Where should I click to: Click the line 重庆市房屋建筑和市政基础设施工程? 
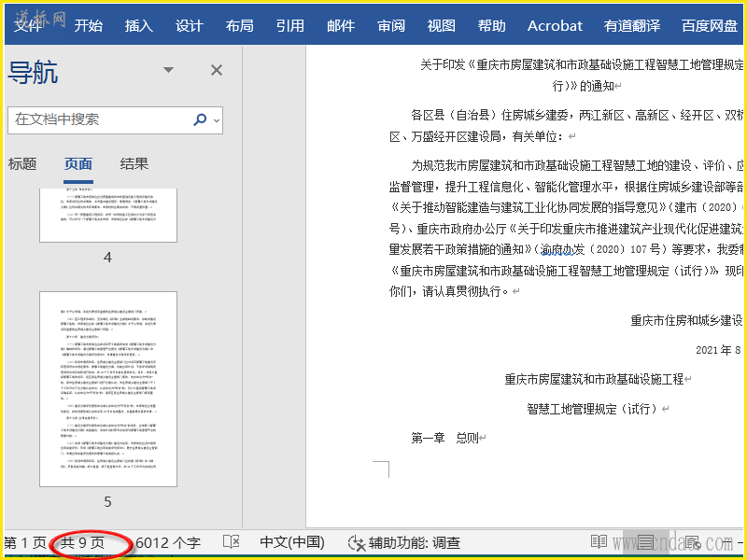coord(594,379)
